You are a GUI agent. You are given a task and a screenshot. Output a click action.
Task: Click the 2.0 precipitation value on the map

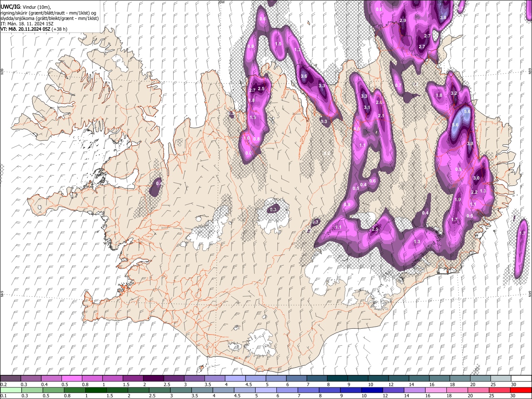[x=379, y=103]
